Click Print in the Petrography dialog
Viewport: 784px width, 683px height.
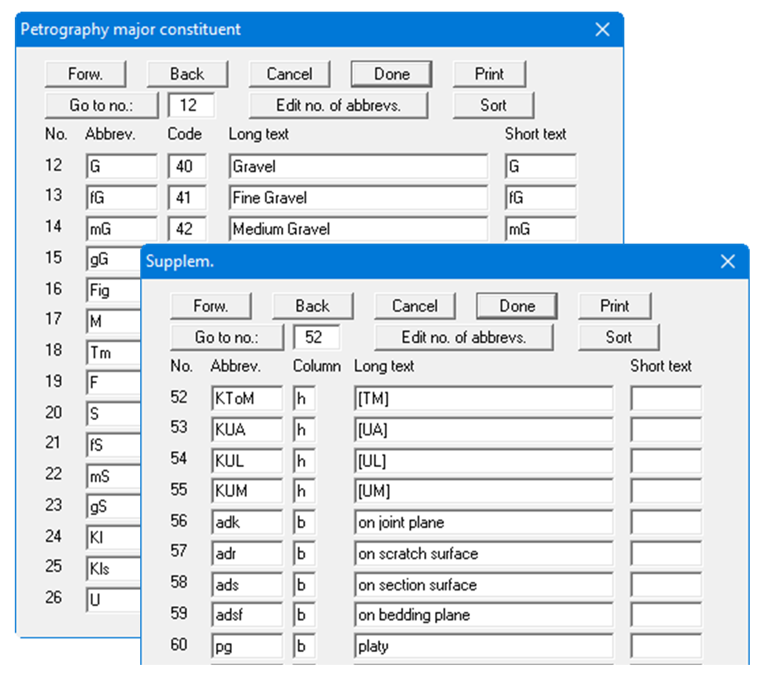tap(489, 74)
